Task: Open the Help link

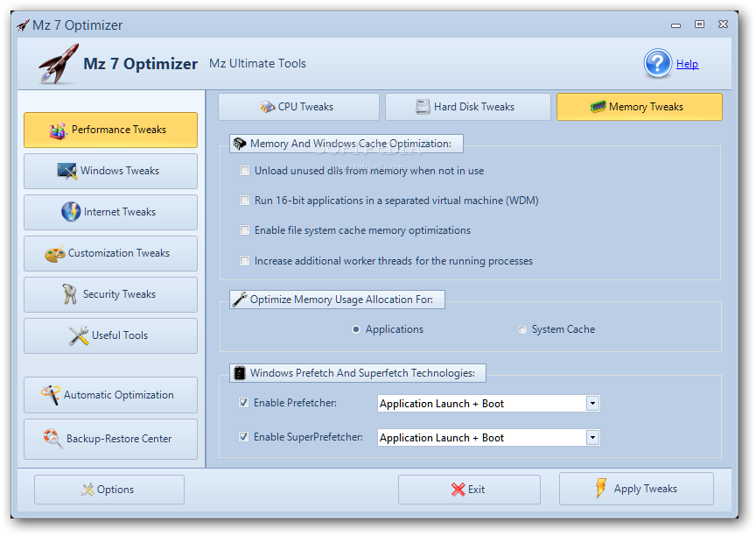Action: (x=688, y=64)
